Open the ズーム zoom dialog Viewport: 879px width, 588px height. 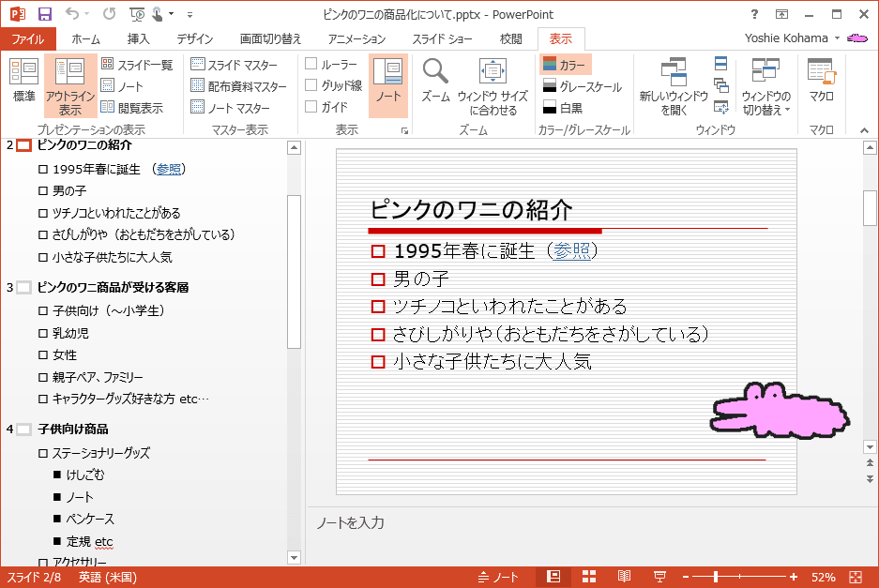coord(435,82)
